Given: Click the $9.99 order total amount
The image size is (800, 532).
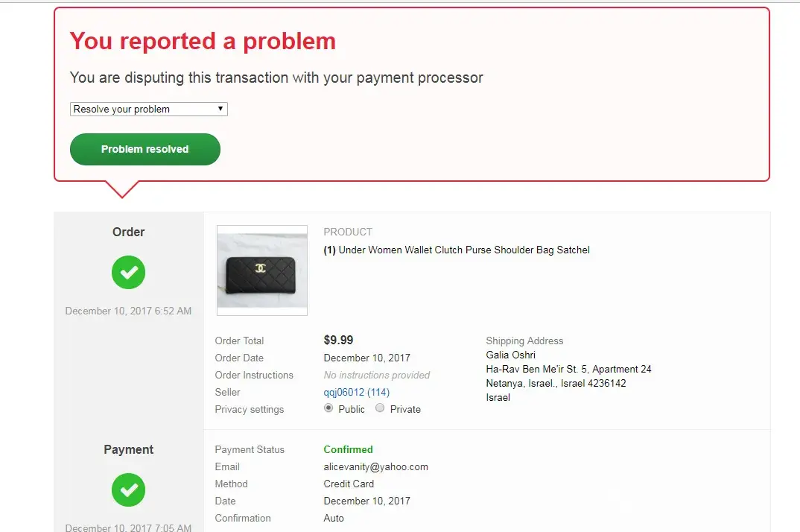Looking at the screenshot, I should [338, 340].
